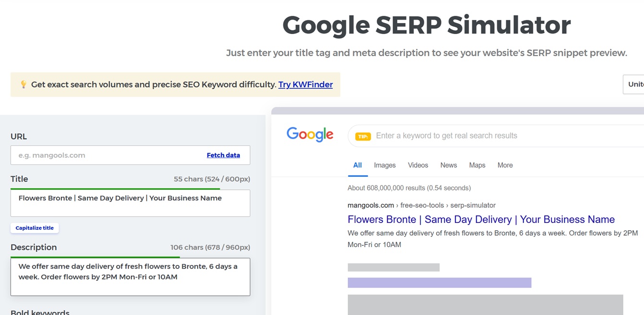Open the blue SERP preview title link

coord(481,220)
